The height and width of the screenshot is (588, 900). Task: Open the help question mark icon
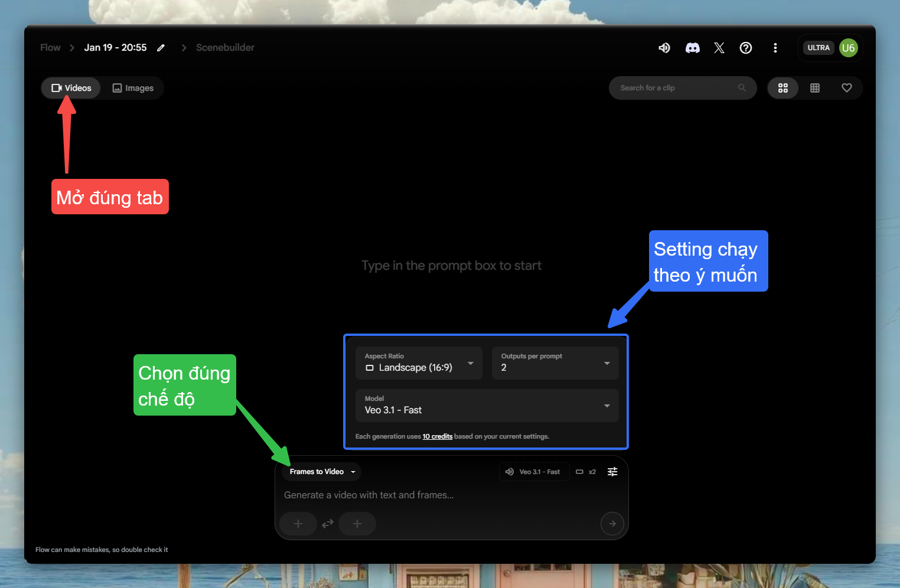746,48
